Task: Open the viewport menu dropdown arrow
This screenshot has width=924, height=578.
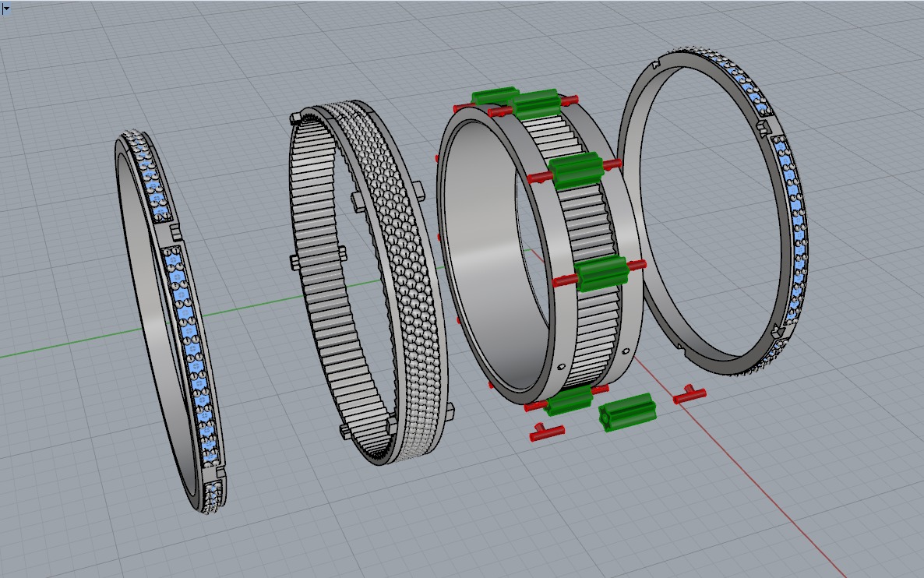Action: [5, 9]
